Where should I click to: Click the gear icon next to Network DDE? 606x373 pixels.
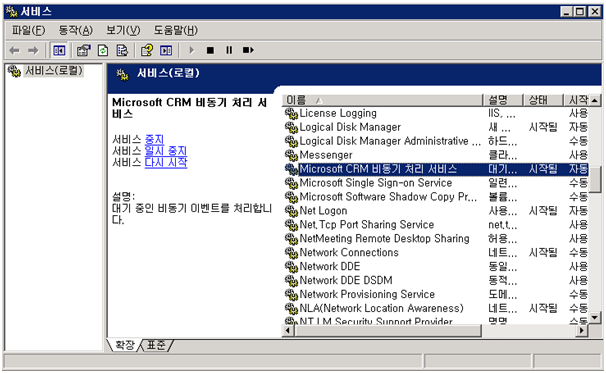[x=291, y=266]
